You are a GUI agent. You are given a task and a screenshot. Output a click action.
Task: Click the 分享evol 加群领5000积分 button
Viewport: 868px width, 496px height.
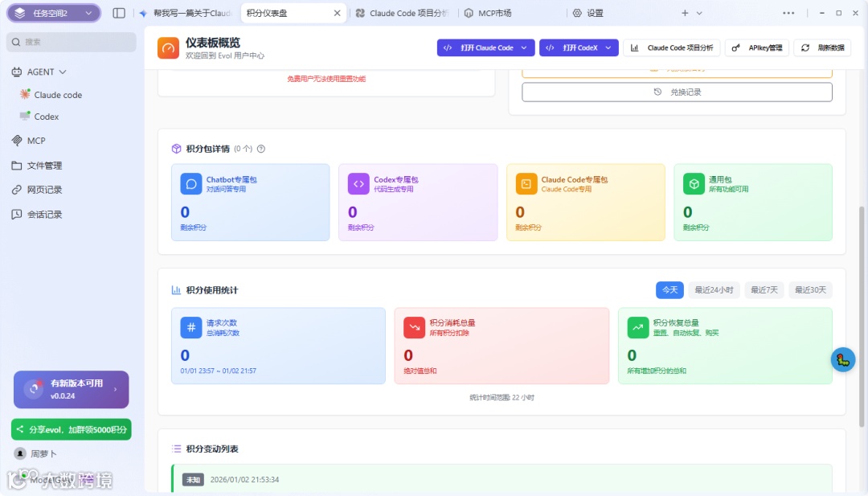(72, 429)
